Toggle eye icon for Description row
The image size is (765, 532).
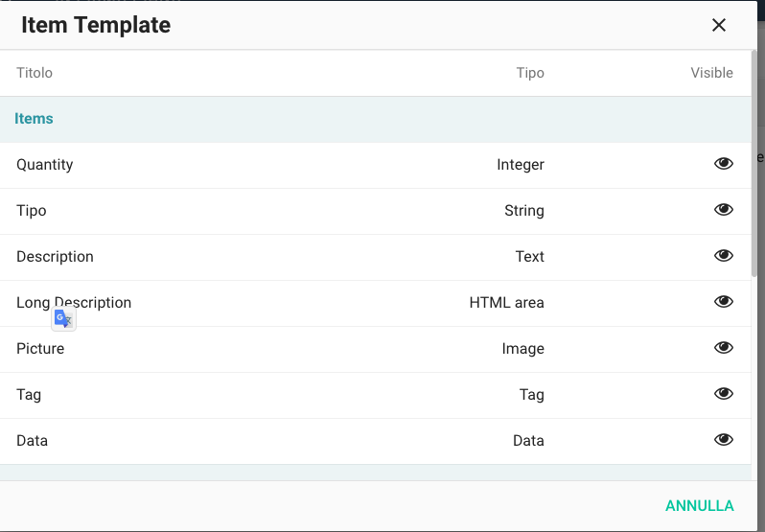coord(724,256)
